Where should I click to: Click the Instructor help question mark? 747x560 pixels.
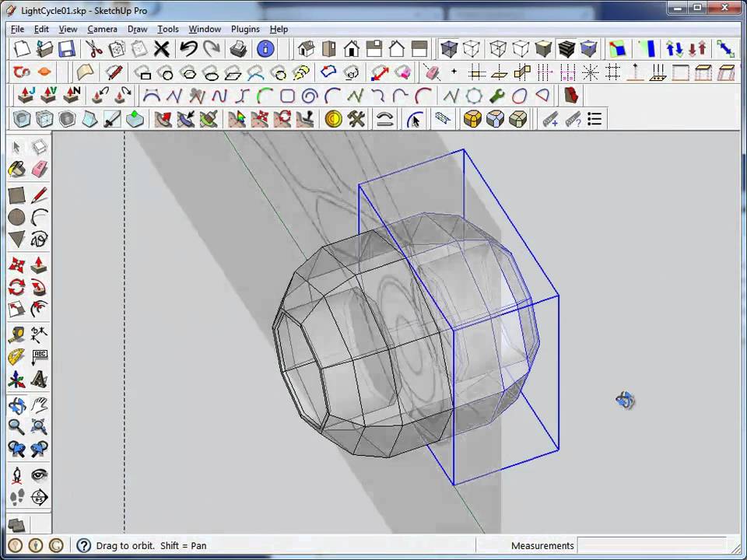pyautogui.click(x=83, y=546)
